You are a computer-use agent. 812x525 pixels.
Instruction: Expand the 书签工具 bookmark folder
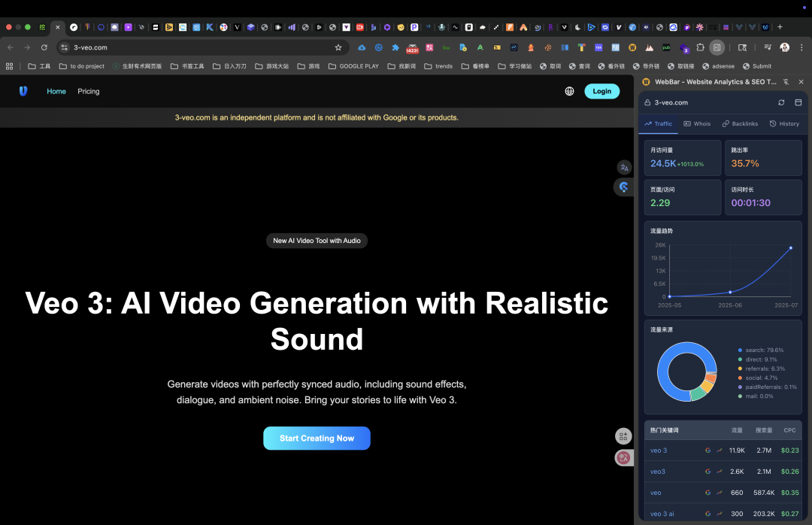tap(187, 66)
